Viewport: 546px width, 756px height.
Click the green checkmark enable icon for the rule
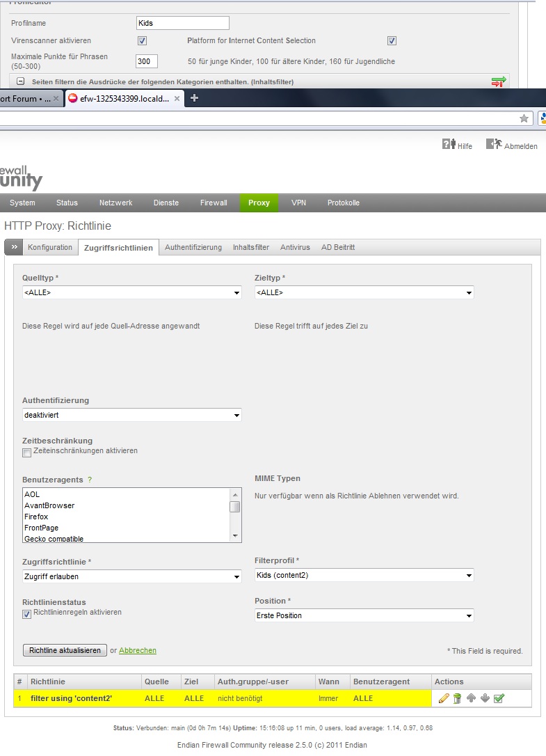coord(499,699)
